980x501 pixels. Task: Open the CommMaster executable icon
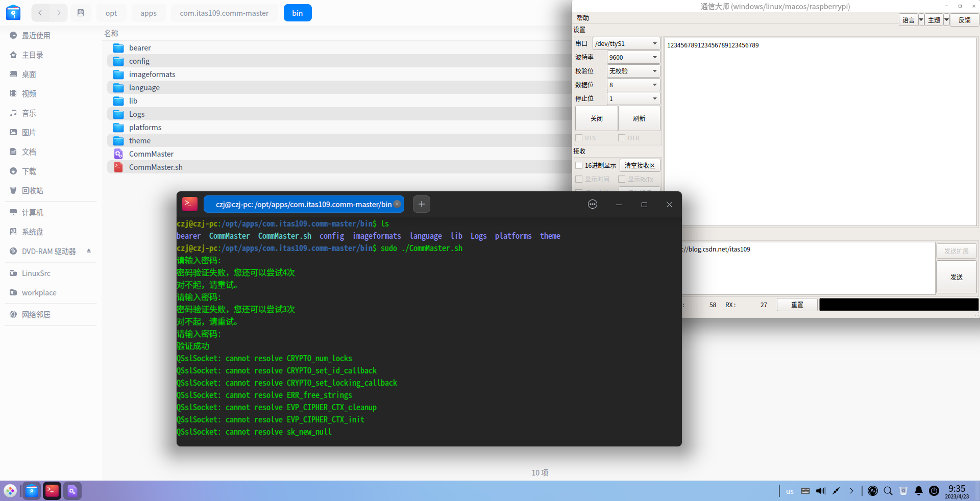tap(118, 154)
